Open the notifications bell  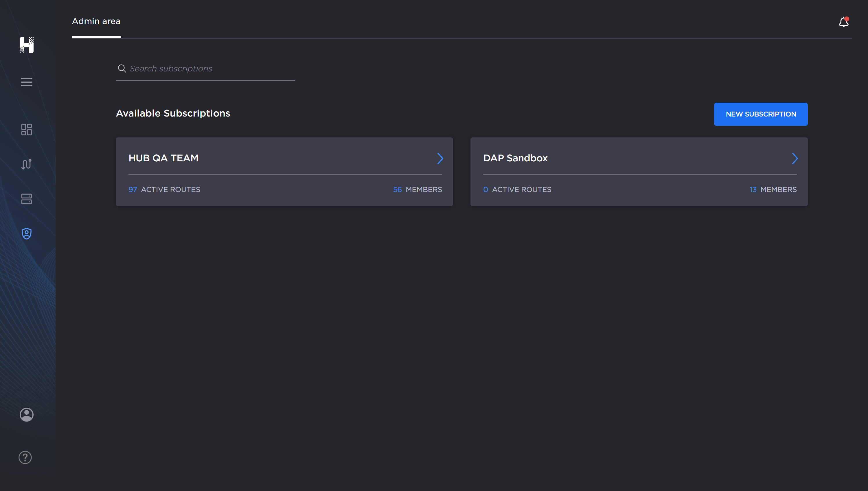pos(843,22)
